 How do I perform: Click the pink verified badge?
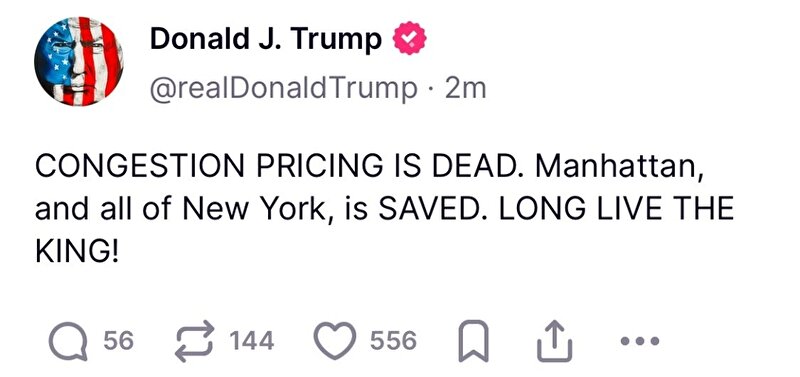(409, 38)
